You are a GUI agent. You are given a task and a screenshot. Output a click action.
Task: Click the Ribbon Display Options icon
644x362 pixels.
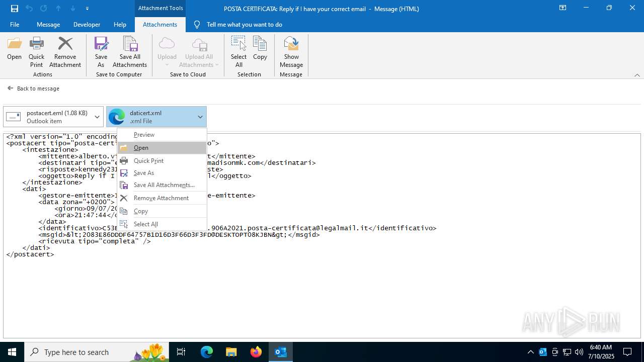pyautogui.click(x=562, y=8)
